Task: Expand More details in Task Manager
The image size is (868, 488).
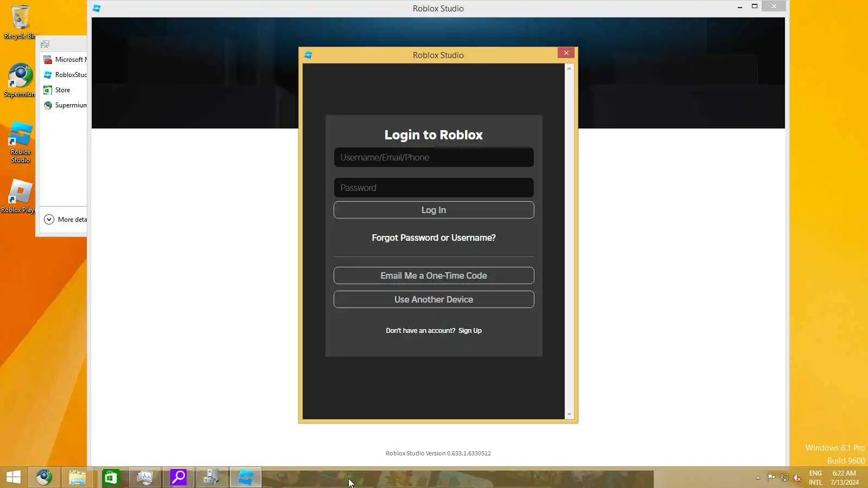Action: pyautogui.click(x=65, y=220)
